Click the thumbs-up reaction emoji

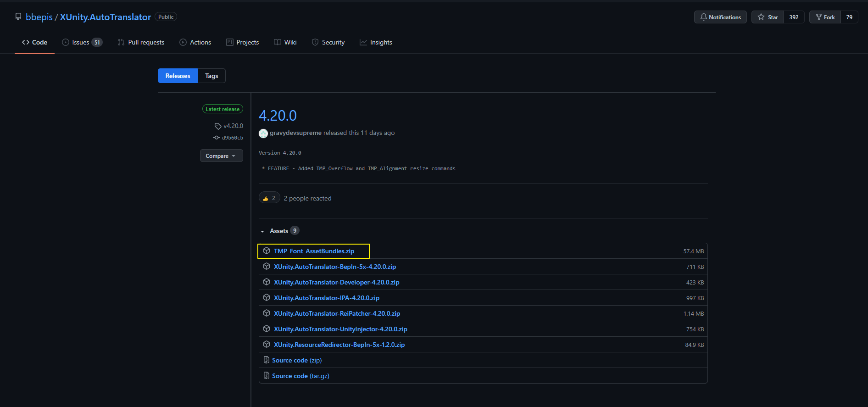tap(266, 198)
